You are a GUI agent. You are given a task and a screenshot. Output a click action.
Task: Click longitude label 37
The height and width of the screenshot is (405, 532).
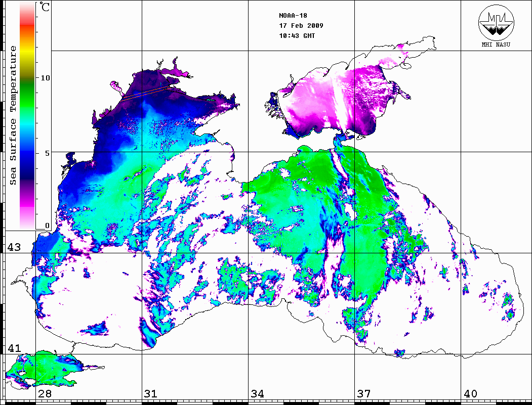(x=364, y=394)
